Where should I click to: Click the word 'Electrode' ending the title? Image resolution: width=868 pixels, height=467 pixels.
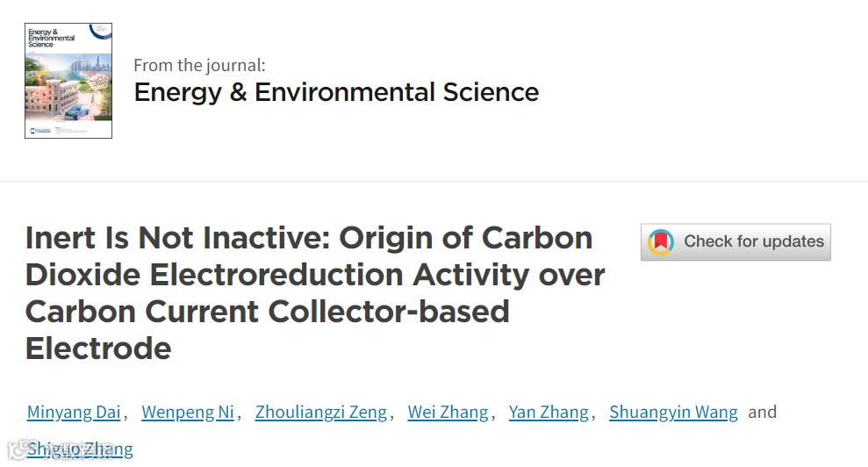(98, 348)
